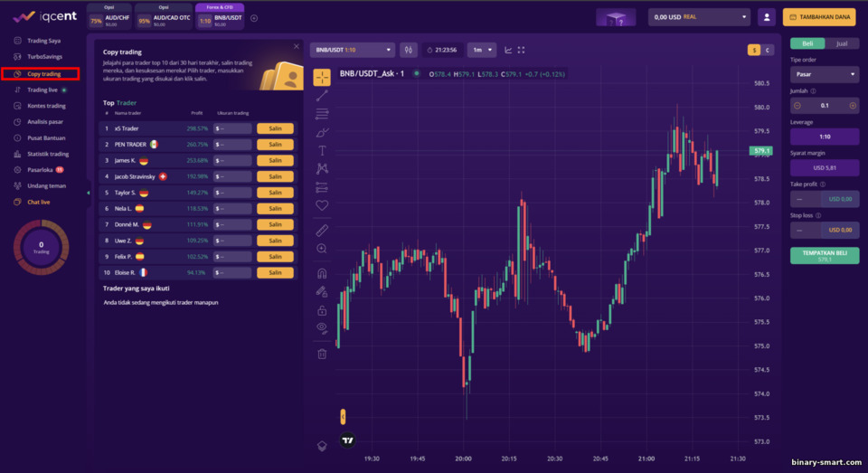Select the Beli order side
This screenshot has height=473, width=868.
click(x=807, y=43)
